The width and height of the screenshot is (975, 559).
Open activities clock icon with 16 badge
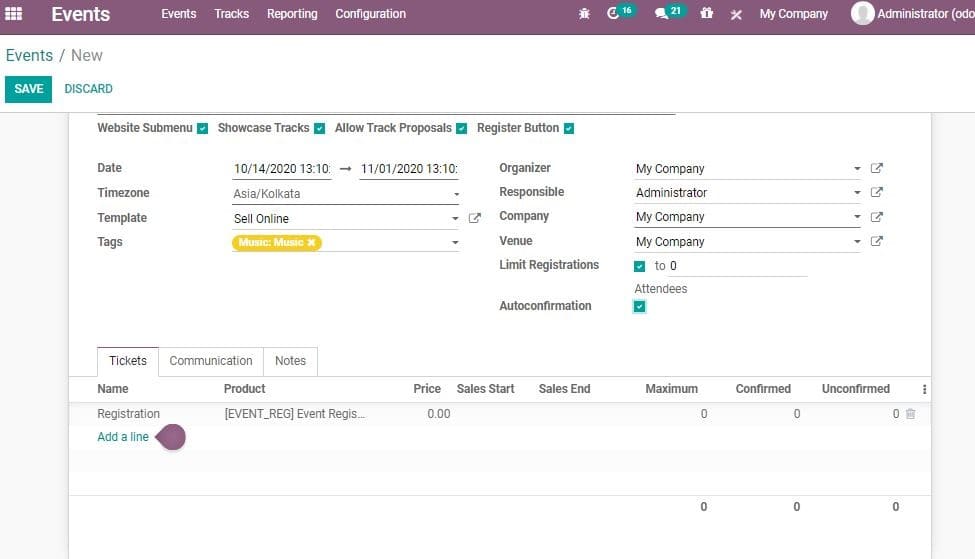(620, 12)
